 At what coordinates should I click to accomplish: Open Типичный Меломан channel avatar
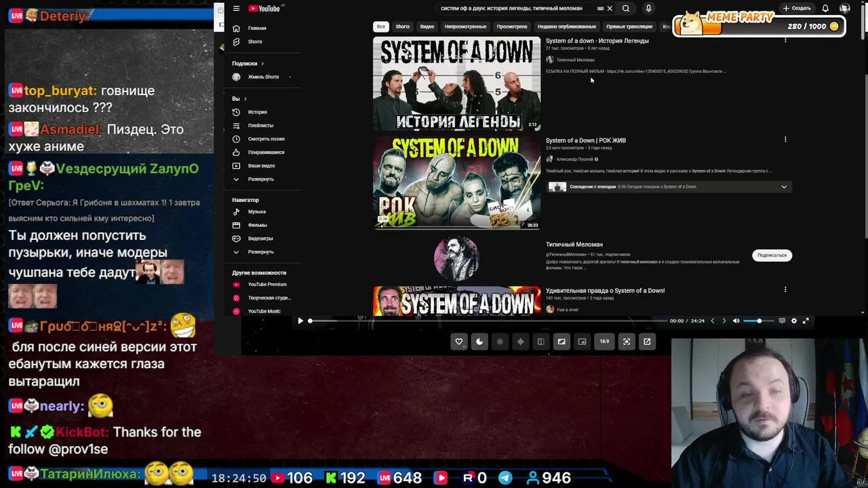click(x=456, y=258)
